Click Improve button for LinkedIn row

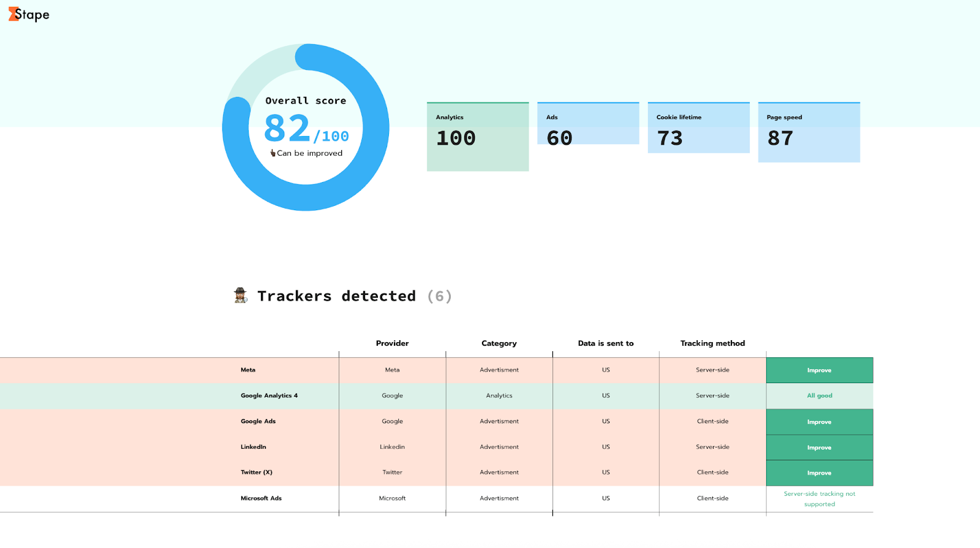(820, 447)
